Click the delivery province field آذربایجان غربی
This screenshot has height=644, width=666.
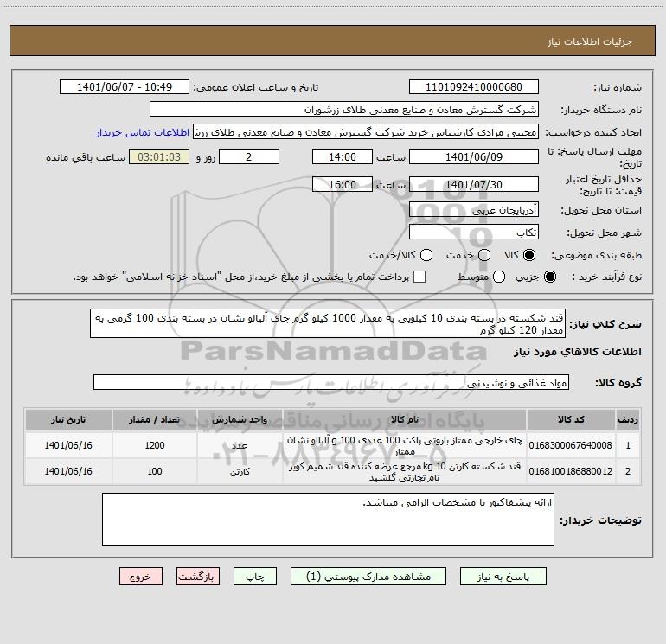[x=474, y=209]
